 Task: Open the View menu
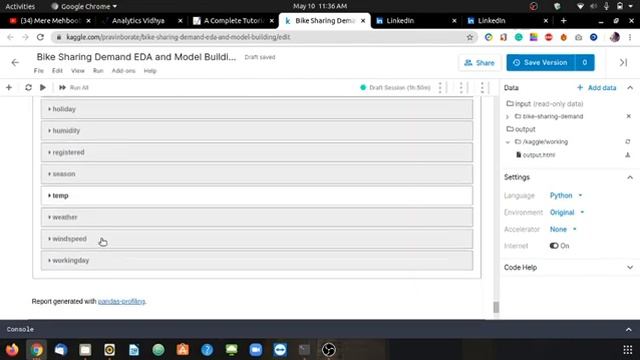78,71
